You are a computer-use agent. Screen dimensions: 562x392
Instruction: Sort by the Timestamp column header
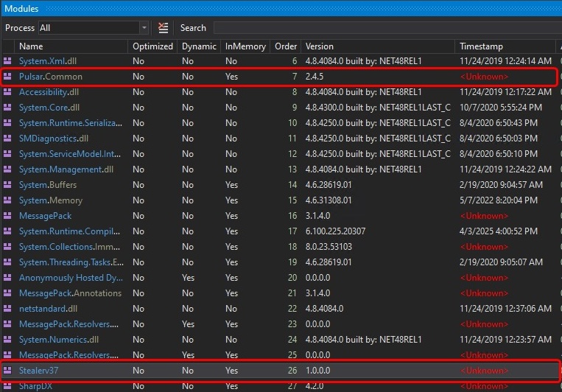click(482, 46)
